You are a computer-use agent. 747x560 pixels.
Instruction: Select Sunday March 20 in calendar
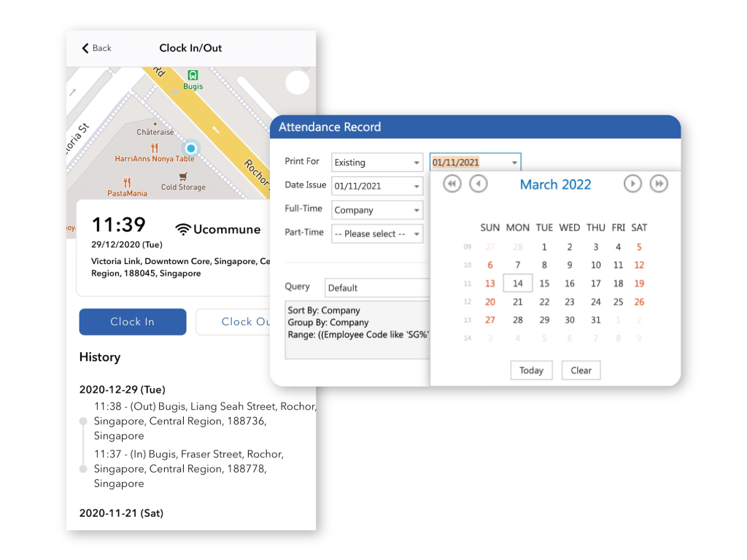click(x=490, y=302)
